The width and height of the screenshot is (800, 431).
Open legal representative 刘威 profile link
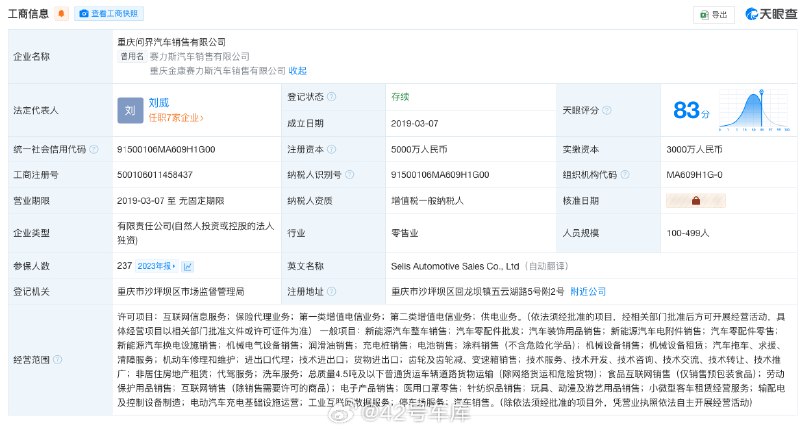pos(159,103)
